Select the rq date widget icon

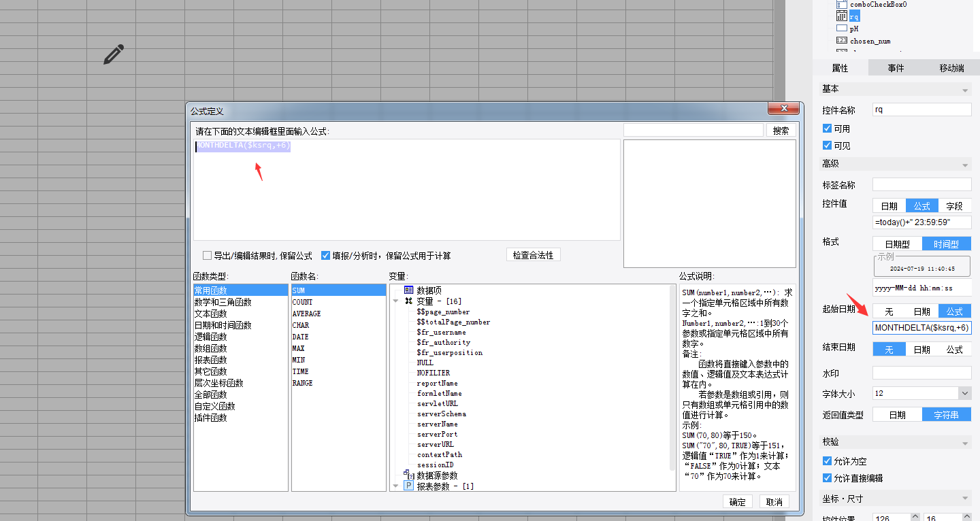coord(842,16)
